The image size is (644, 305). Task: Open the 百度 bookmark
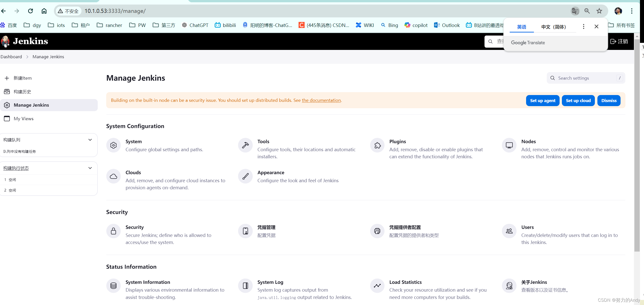(x=9, y=25)
